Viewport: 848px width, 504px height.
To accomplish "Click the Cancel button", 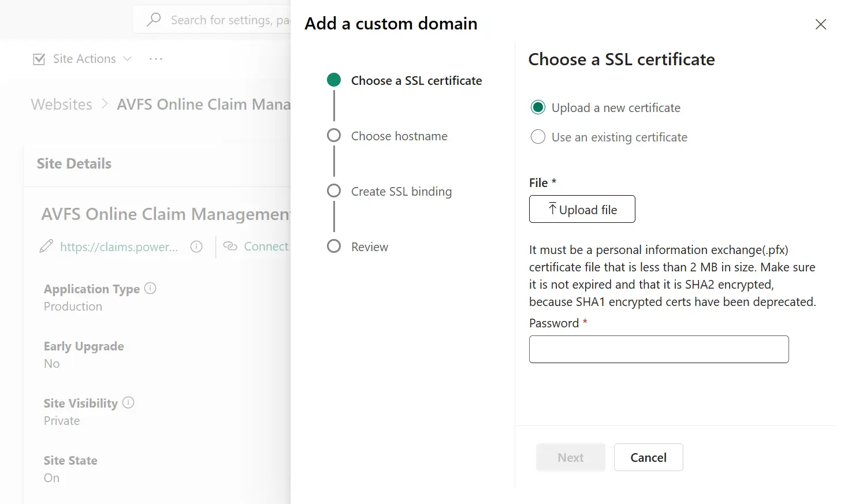I will (x=648, y=457).
